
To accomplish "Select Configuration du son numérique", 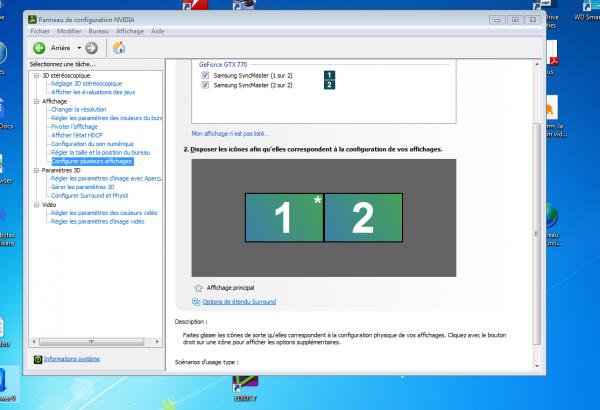I will [92, 144].
